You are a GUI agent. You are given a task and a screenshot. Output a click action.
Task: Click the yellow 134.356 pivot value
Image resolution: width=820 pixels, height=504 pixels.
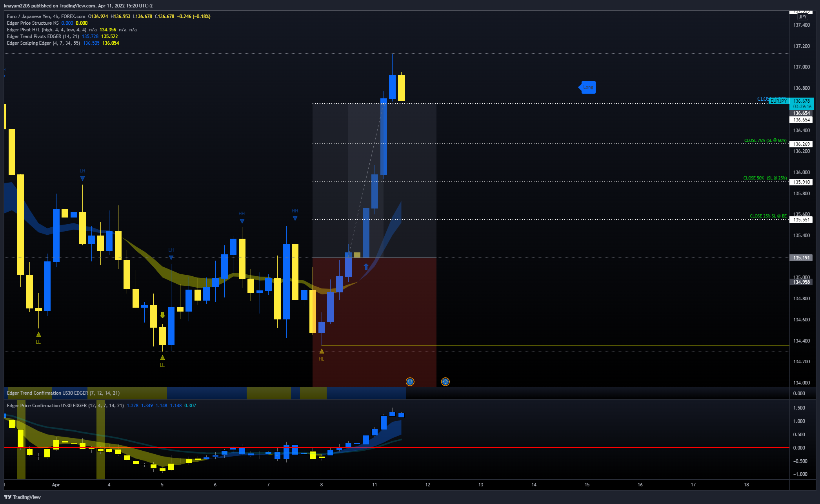(x=108, y=30)
